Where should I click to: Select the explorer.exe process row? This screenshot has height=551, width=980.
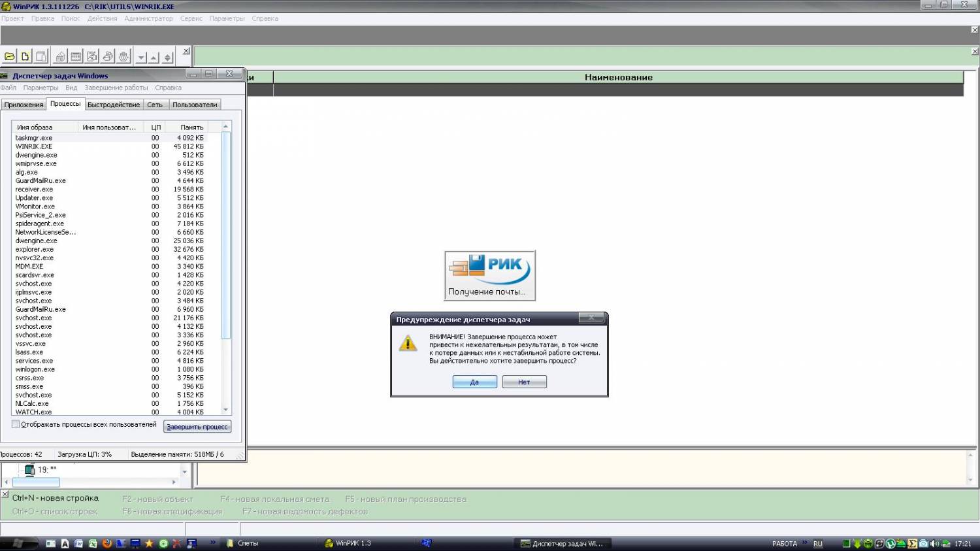click(x=116, y=249)
